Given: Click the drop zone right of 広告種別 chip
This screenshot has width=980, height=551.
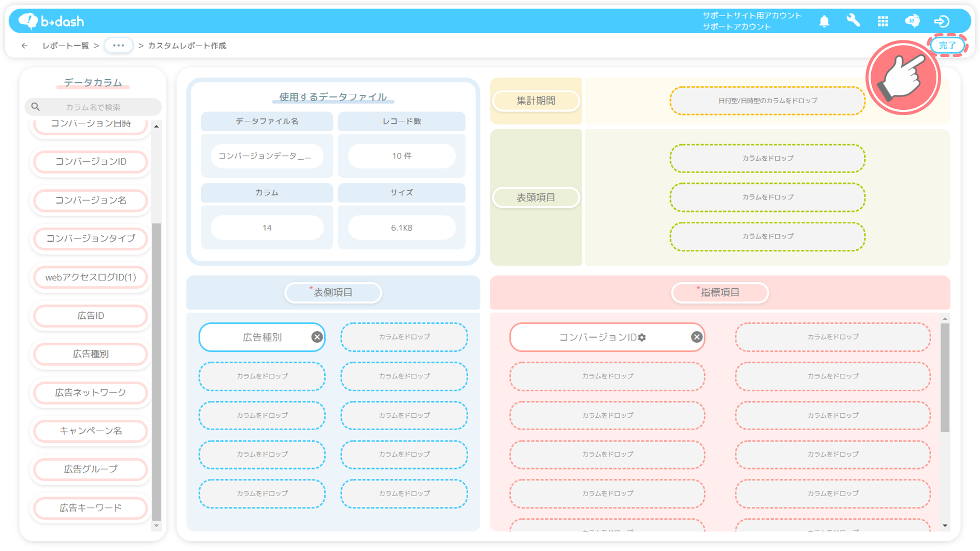Looking at the screenshot, I should coord(404,337).
